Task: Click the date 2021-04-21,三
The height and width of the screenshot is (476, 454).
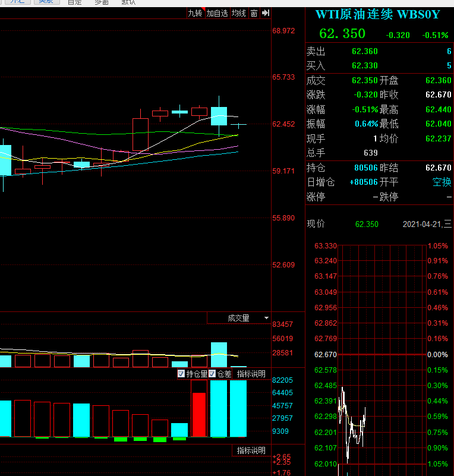Action: click(427, 225)
